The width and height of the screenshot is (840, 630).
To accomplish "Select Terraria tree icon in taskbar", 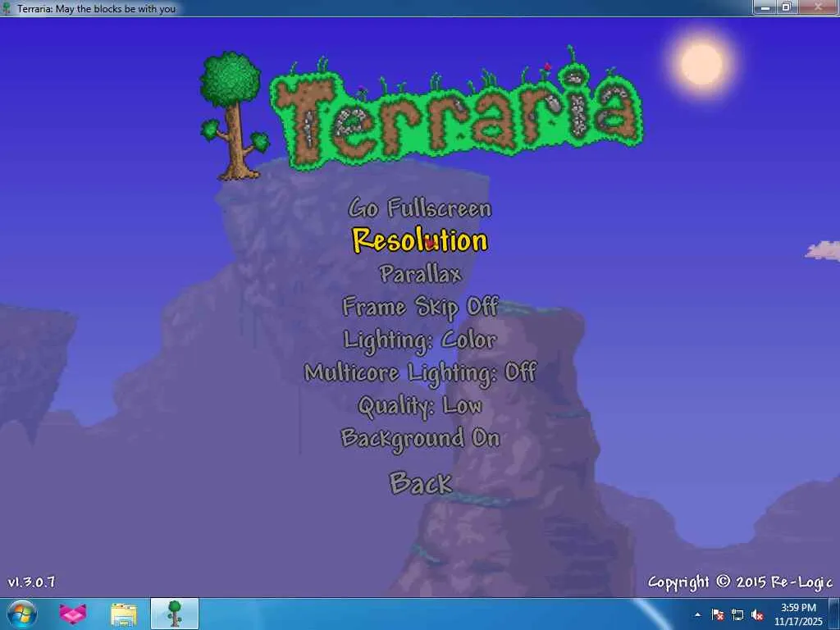I will [175, 614].
